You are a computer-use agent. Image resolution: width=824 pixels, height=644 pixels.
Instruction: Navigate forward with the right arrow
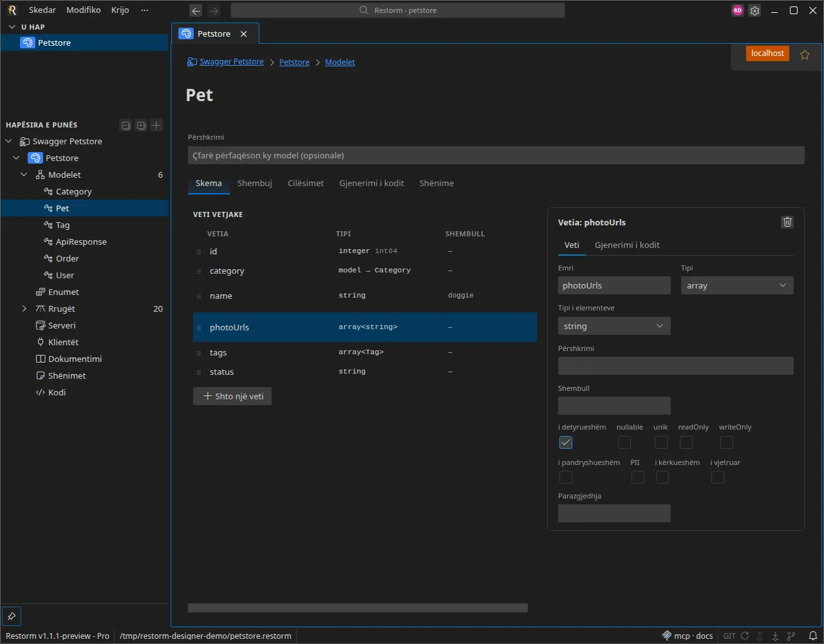pos(214,10)
